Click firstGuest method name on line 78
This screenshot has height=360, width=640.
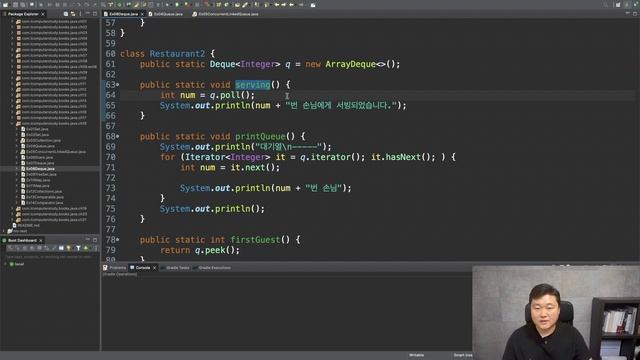[255, 240]
